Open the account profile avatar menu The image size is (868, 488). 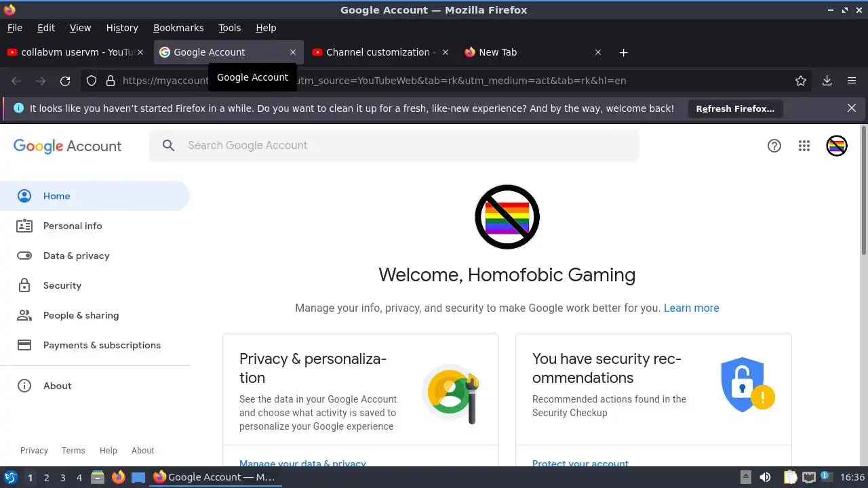[x=837, y=146]
